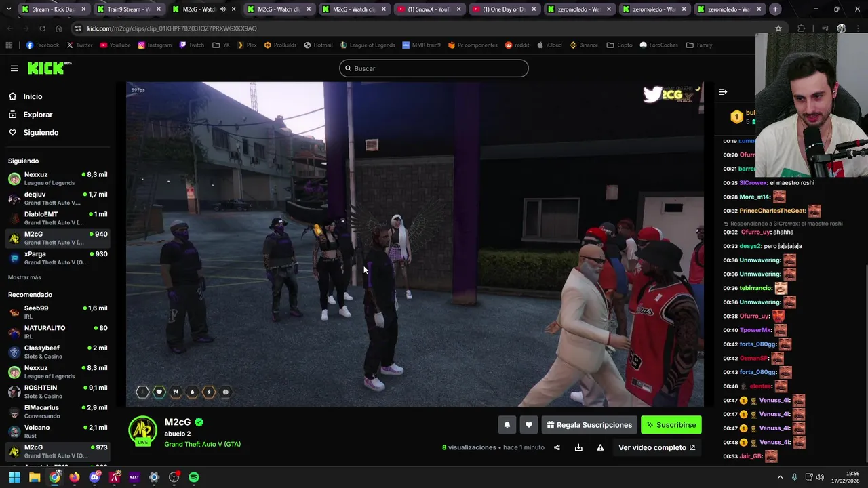Open Cripto bookmarks folder
This screenshot has height=488, width=868.
[619, 45]
